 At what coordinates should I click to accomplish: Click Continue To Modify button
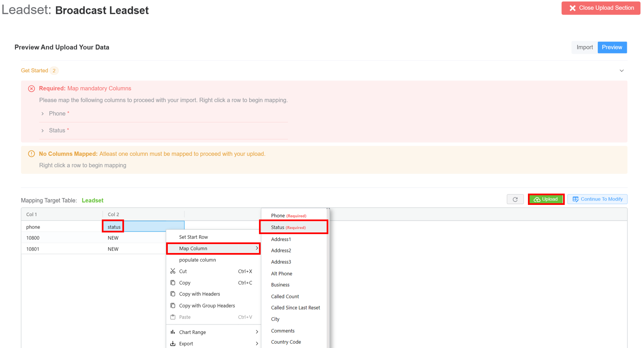pos(597,199)
